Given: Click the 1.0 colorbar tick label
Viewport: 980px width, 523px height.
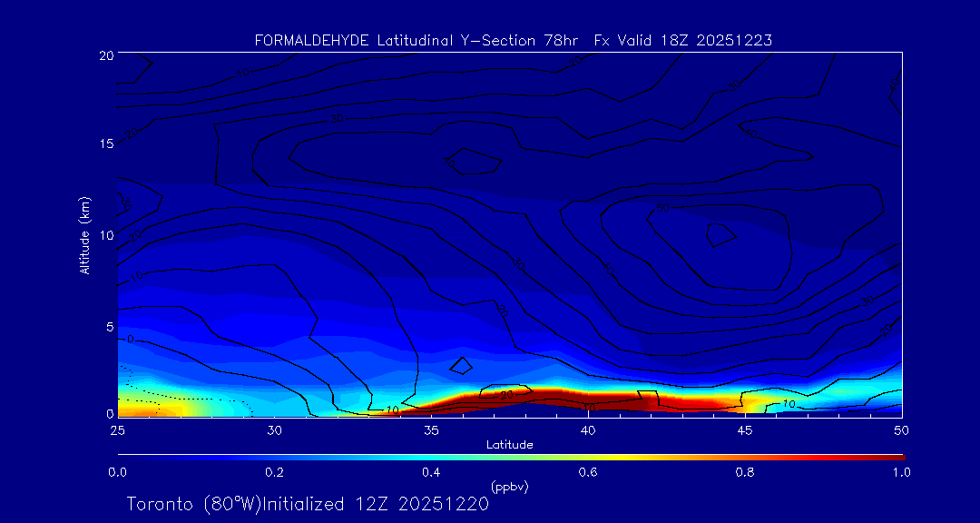Looking at the screenshot, I should [901, 472].
